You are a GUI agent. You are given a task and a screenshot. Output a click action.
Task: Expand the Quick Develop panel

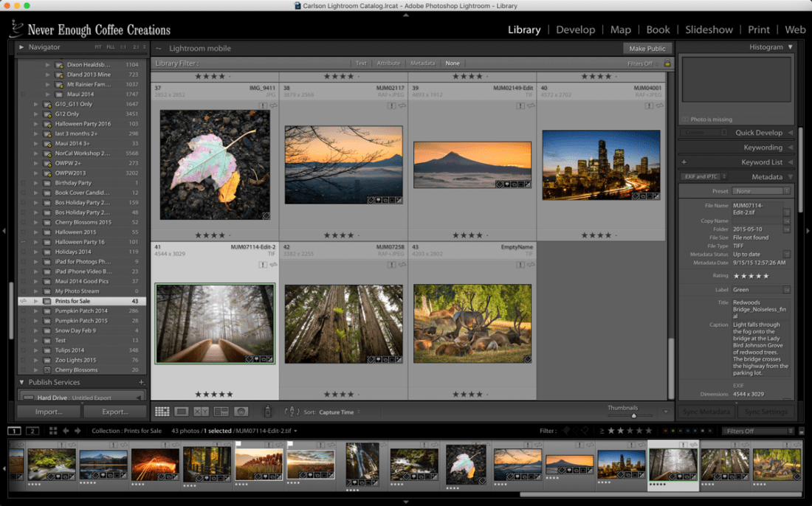click(x=758, y=133)
